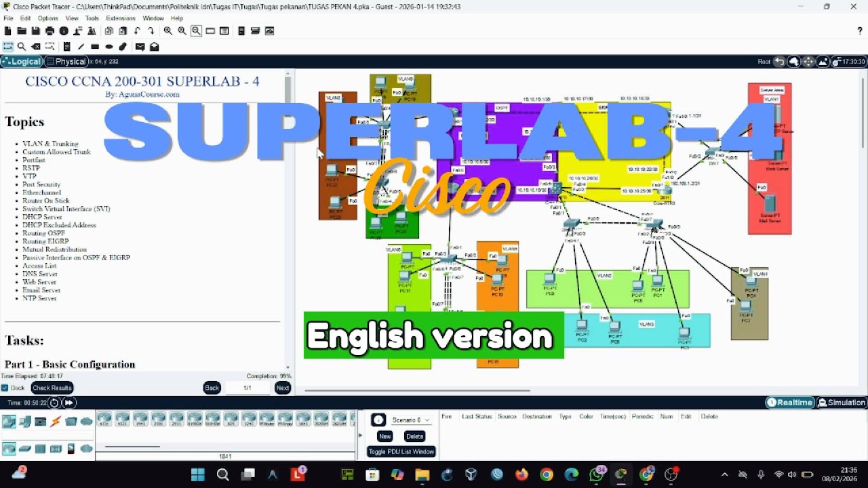Click the Undo arrow icon
Image resolution: width=868 pixels, height=488 pixels.
coord(137,31)
